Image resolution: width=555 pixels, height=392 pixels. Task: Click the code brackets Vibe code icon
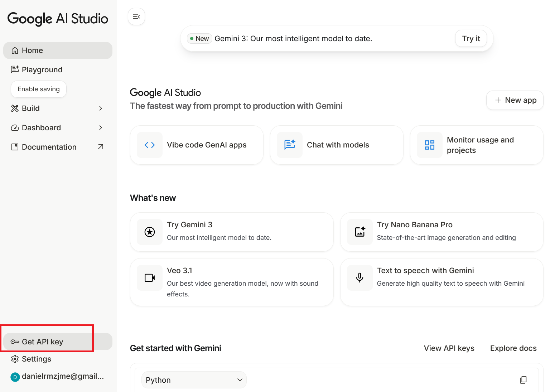click(150, 145)
